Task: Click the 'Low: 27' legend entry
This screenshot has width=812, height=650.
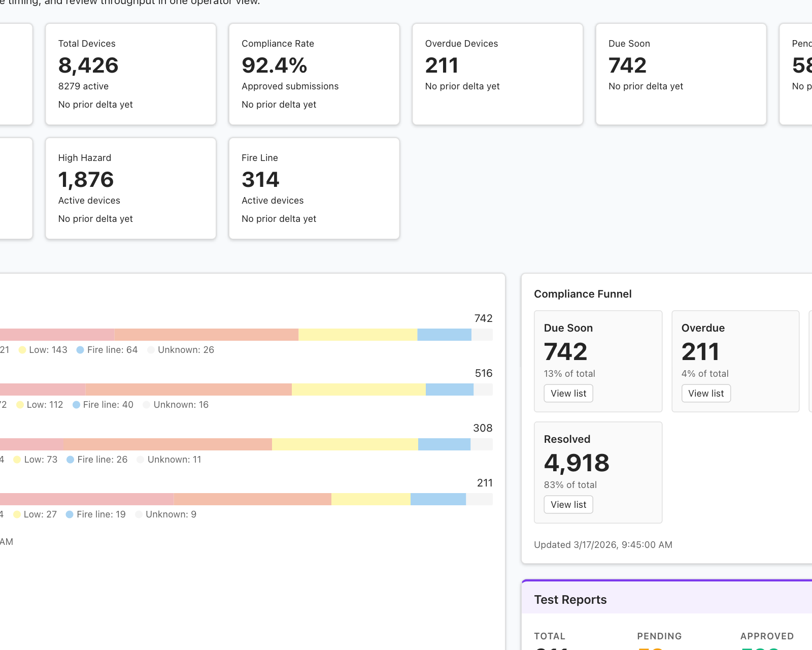Action: click(35, 514)
